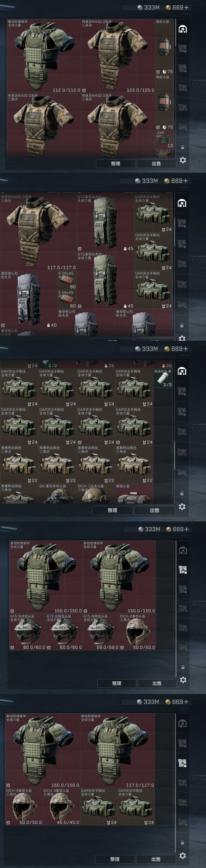
Task: Click 出售 under the GT5 指挥官头盔 row
Action: [x=157, y=683]
